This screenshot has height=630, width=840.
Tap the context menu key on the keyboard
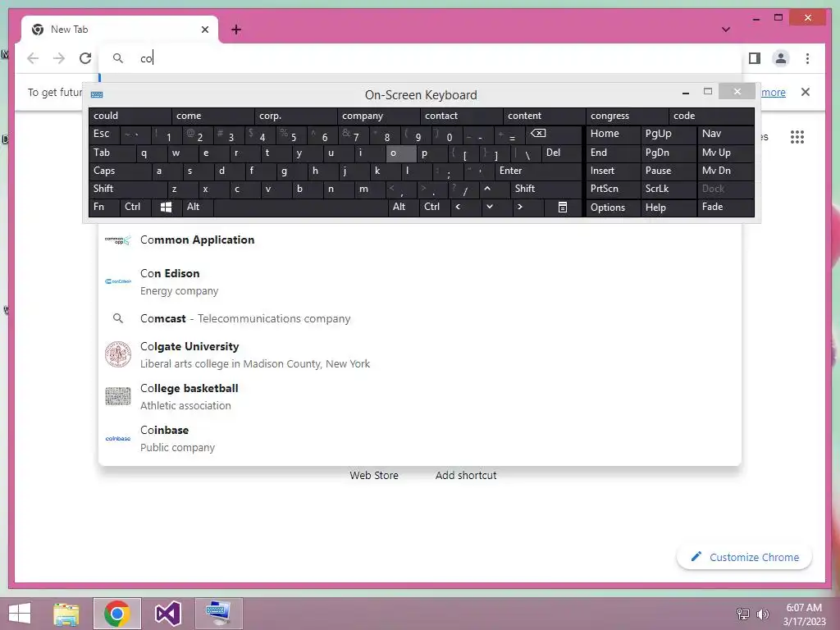(x=563, y=207)
